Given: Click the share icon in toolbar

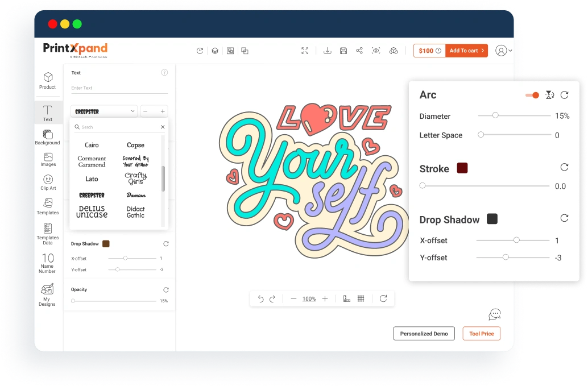Looking at the screenshot, I should click(359, 51).
